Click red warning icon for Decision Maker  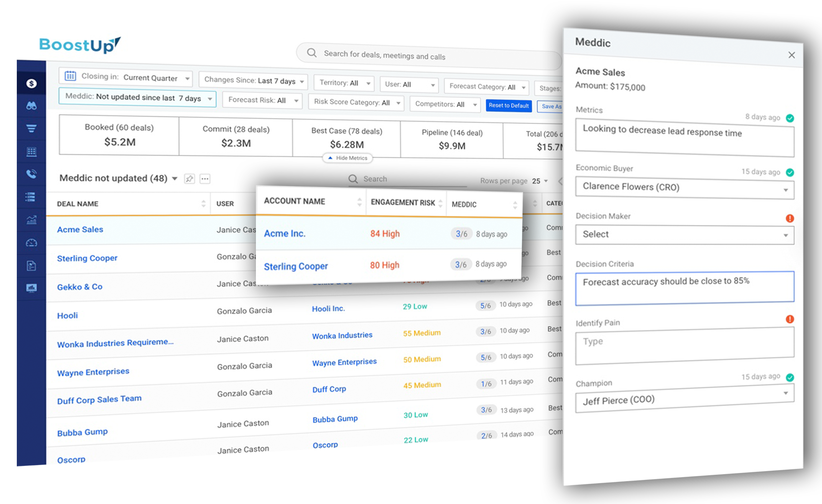790,218
